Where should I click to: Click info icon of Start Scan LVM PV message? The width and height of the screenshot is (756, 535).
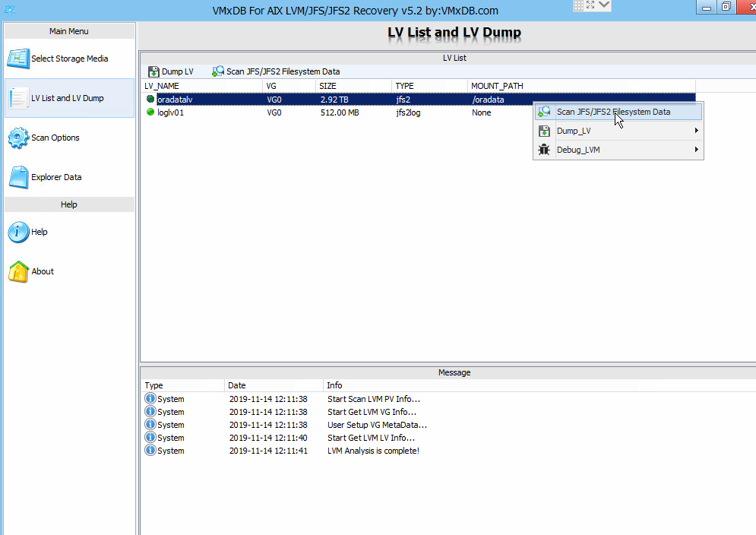tap(150, 398)
